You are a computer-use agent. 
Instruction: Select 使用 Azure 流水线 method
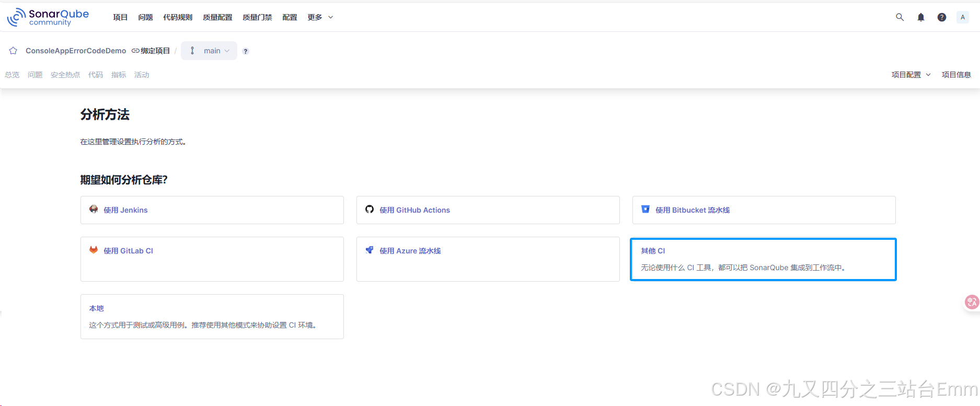click(488, 259)
